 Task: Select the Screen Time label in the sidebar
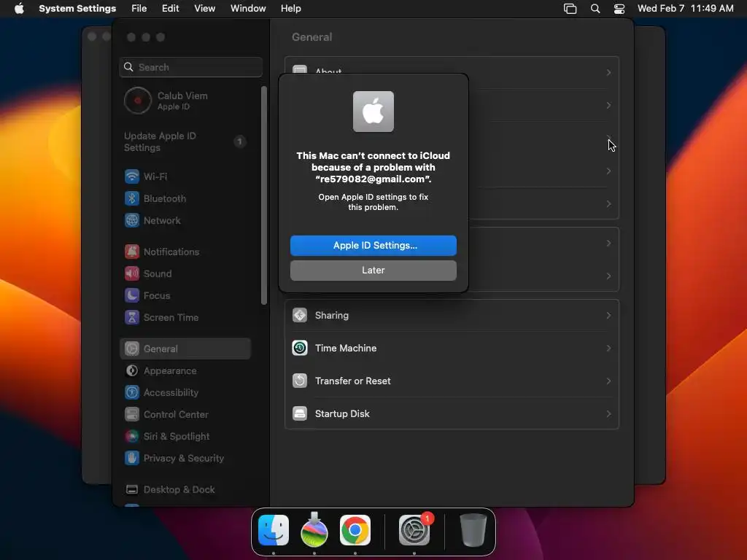171,318
